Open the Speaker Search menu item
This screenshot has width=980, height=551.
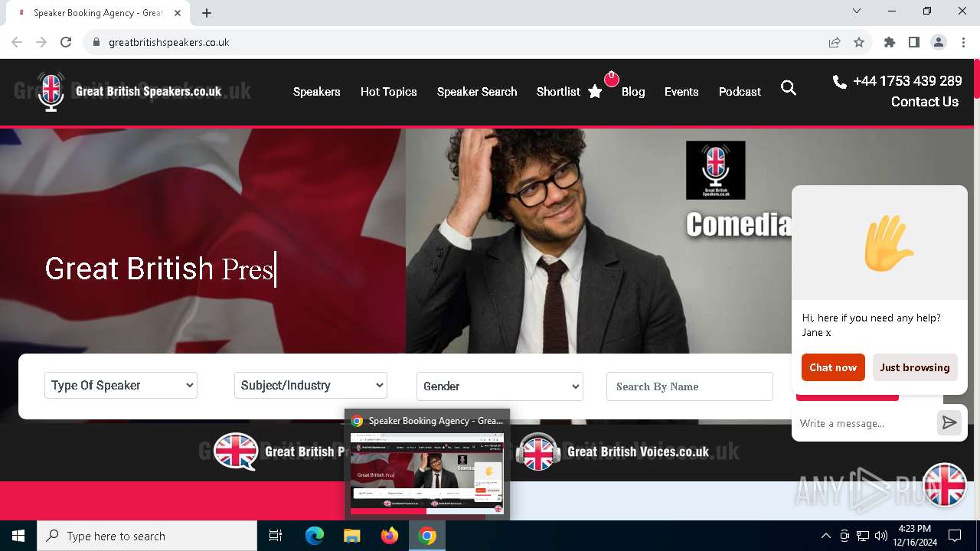(x=477, y=91)
